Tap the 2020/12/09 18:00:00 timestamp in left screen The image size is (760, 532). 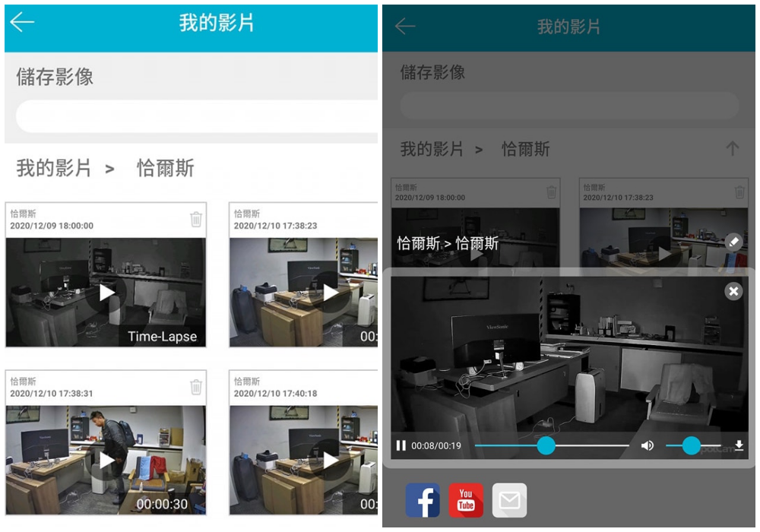(52, 226)
